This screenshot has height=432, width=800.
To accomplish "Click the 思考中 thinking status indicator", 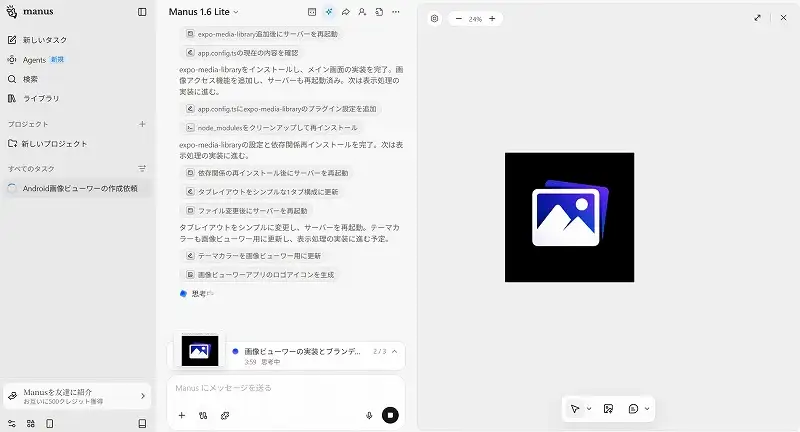I will pyautogui.click(x=197, y=294).
